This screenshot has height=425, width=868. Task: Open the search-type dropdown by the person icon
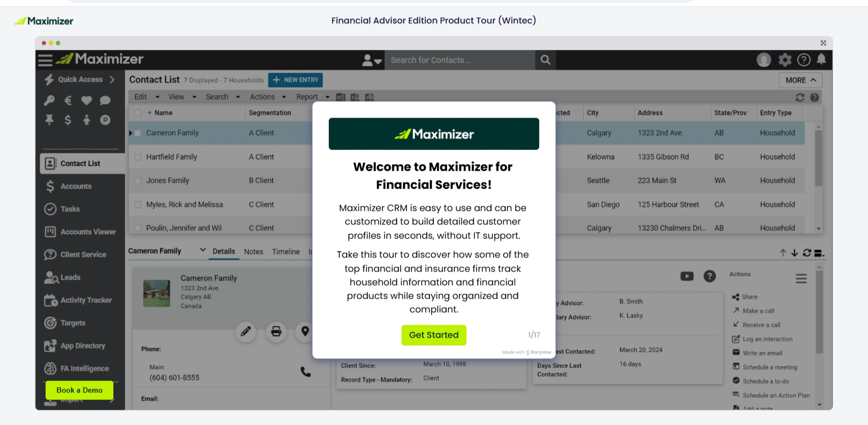(372, 60)
